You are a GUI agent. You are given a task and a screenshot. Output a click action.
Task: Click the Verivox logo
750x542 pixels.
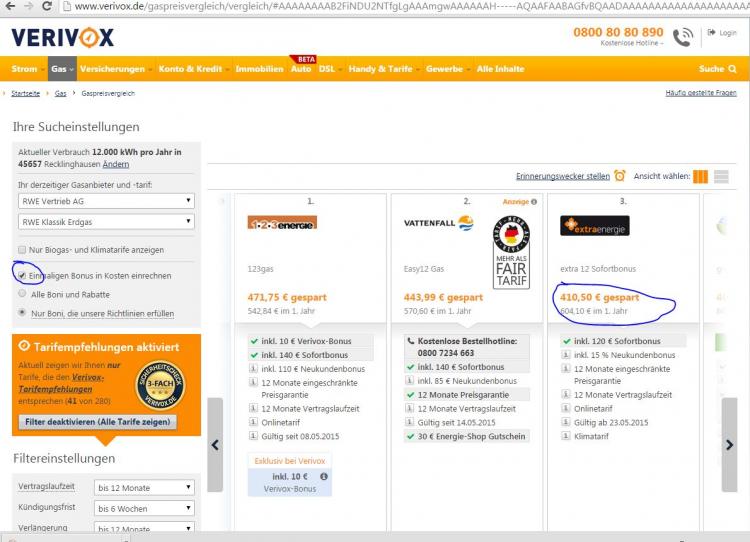[63, 37]
